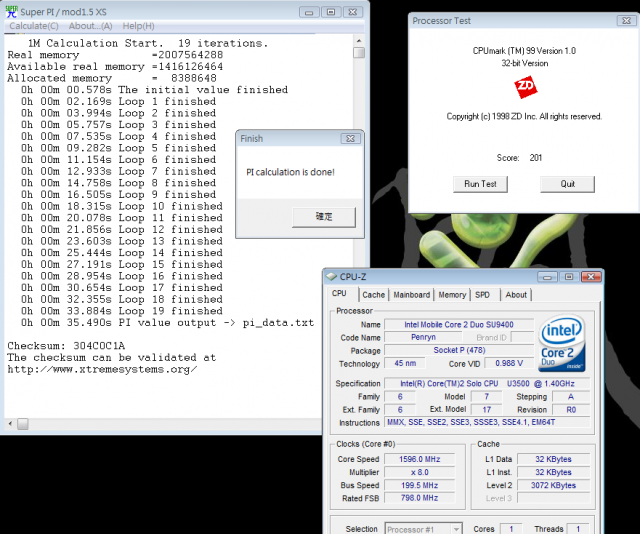
Task: Click the 'Checksum: 304C0C1A' line
Action: pos(66,346)
